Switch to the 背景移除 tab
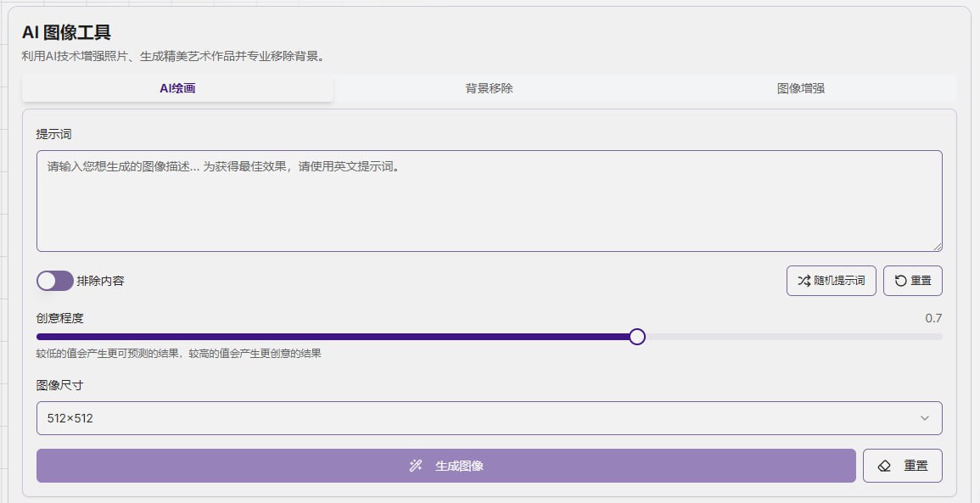Image resolution: width=980 pixels, height=503 pixels. (x=489, y=88)
